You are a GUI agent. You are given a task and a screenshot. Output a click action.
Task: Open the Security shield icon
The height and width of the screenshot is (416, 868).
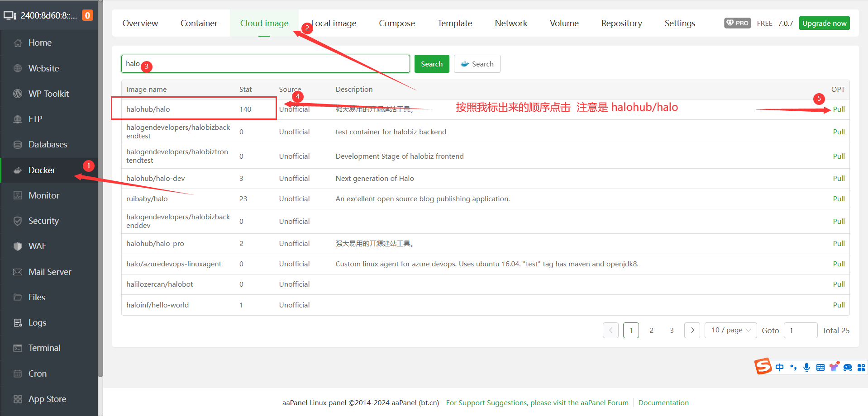pos(18,221)
